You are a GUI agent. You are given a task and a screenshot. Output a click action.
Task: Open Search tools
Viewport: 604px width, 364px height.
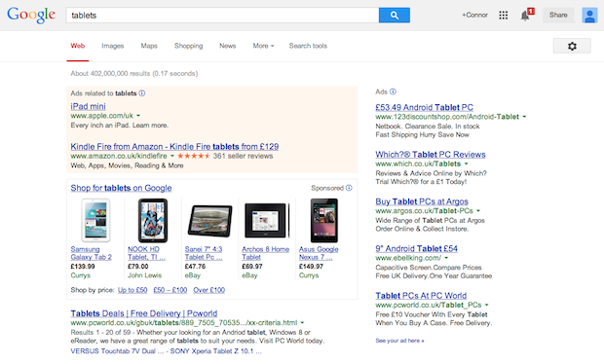click(308, 46)
